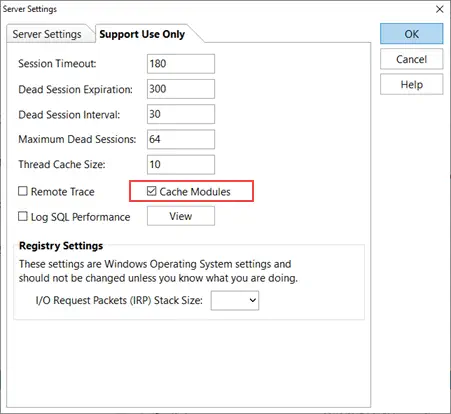This screenshot has width=451, height=414.
Task: Open the Help button
Action: click(x=412, y=84)
